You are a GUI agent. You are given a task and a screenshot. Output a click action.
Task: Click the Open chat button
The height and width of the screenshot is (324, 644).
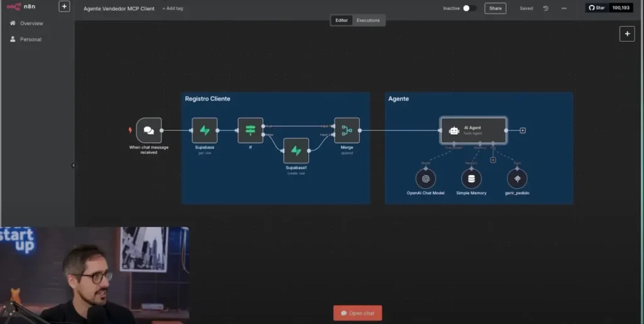[x=358, y=313]
